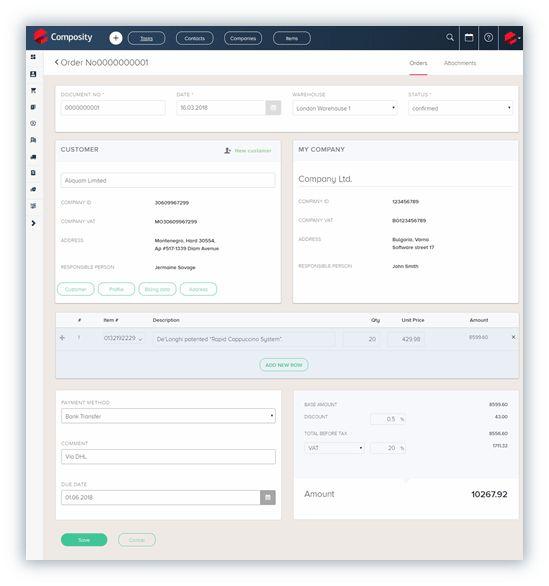549x586 pixels.
Task: Open the calendar icon in top bar
Action: (x=469, y=37)
